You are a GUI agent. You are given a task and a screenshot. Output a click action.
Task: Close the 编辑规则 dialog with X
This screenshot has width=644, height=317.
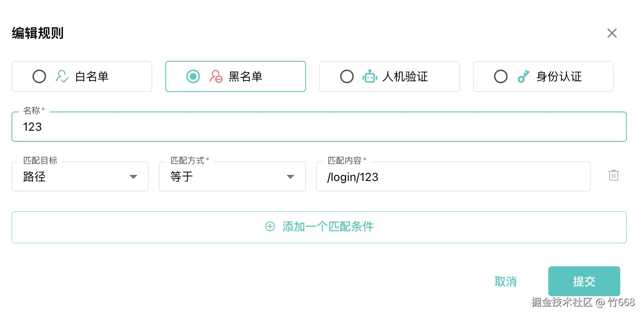coord(612,33)
